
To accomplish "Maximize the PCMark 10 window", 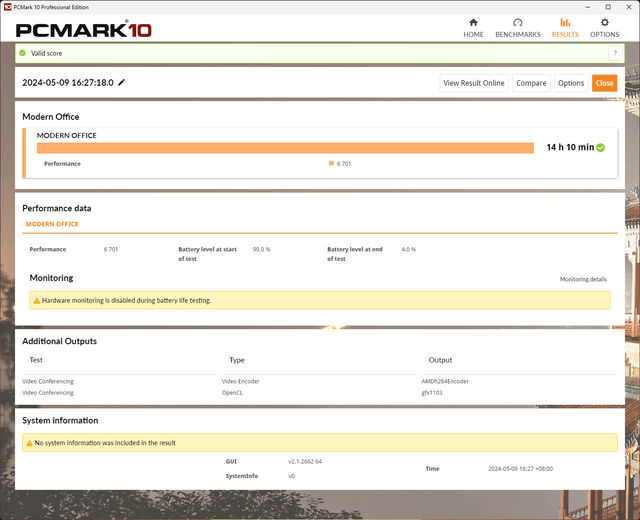I will 608,7.
